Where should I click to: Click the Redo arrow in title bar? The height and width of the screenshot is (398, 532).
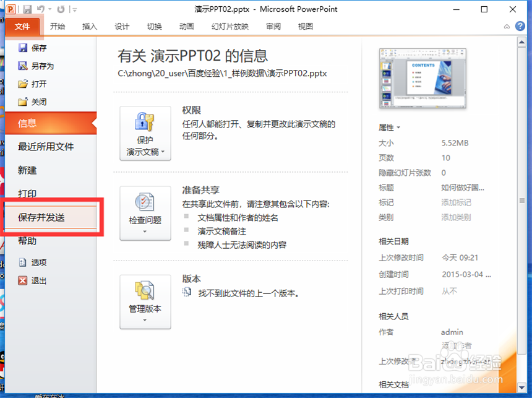coord(61,9)
